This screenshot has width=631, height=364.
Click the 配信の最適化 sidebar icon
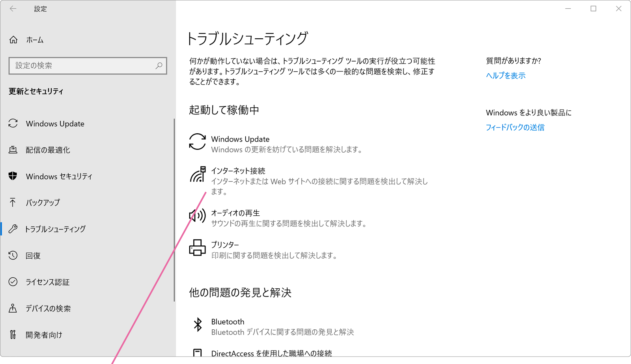point(13,150)
